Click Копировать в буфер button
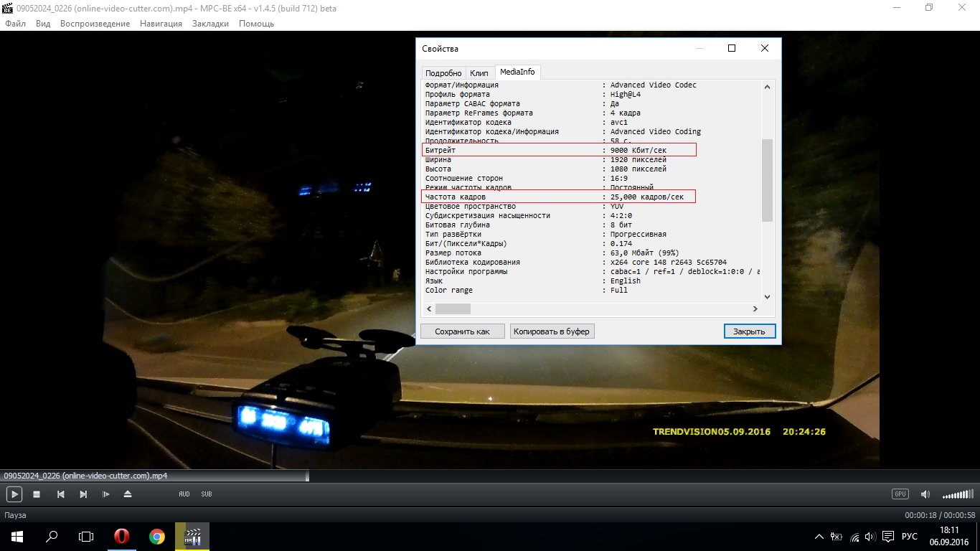This screenshot has width=980, height=551. coord(552,331)
